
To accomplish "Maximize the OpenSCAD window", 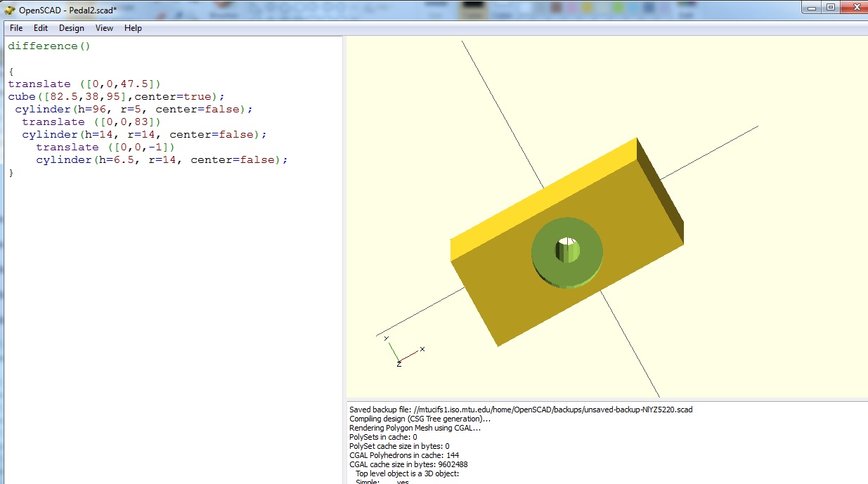I will [830, 7].
